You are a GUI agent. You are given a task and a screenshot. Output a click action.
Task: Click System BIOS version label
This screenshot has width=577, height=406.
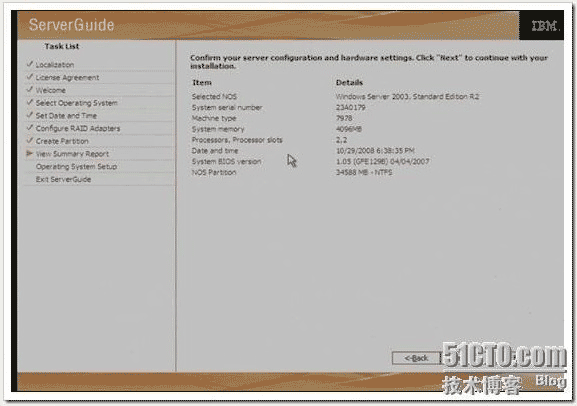[226, 162]
